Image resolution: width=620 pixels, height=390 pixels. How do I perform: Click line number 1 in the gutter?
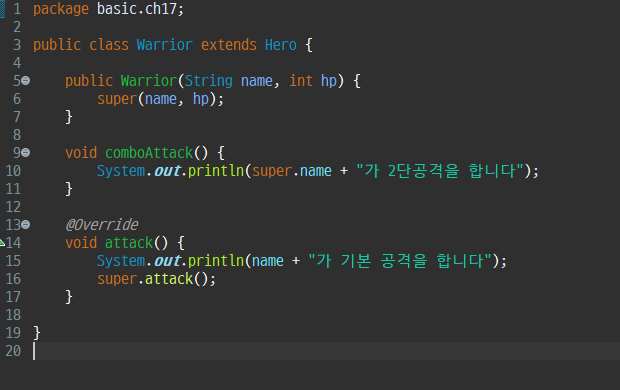17,9
